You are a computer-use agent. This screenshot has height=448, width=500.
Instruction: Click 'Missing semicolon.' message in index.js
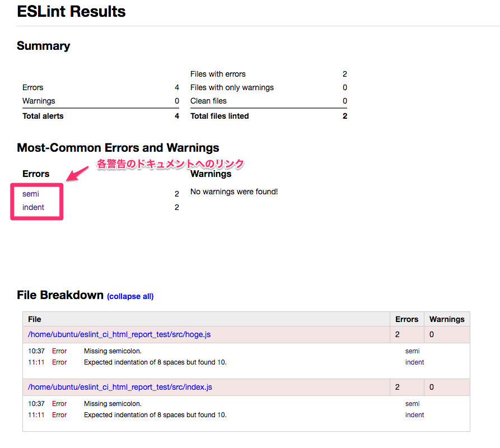[113, 404]
